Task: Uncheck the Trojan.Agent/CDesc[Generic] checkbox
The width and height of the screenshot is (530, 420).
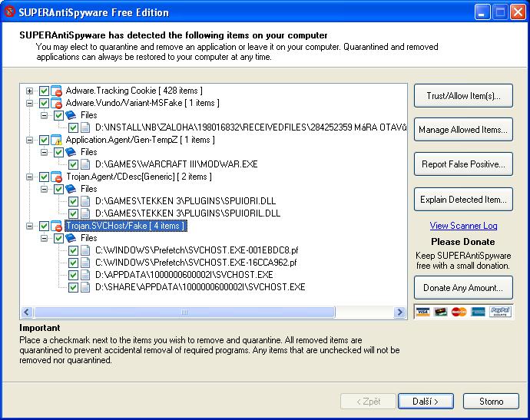Action: (44, 177)
